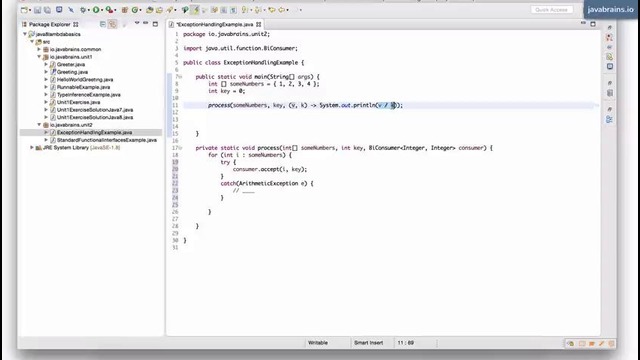Toggle code folding on the process method
Viewport: 640px width, 360px height.
(x=180, y=148)
